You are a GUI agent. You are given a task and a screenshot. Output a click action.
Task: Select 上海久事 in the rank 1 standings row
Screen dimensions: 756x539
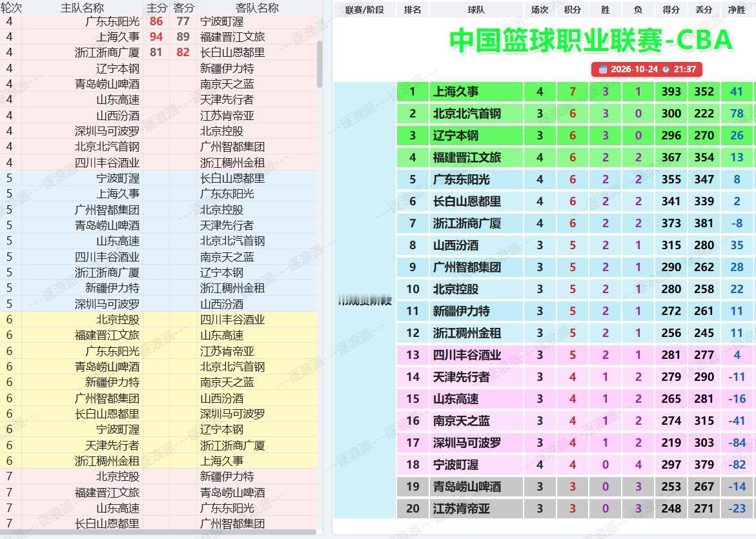tap(456, 92)
